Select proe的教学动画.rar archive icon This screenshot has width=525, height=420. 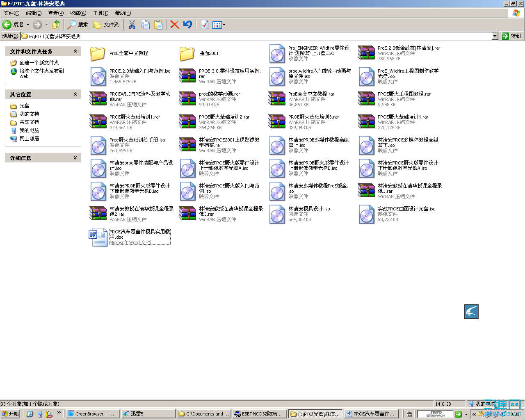click(187, 99)
